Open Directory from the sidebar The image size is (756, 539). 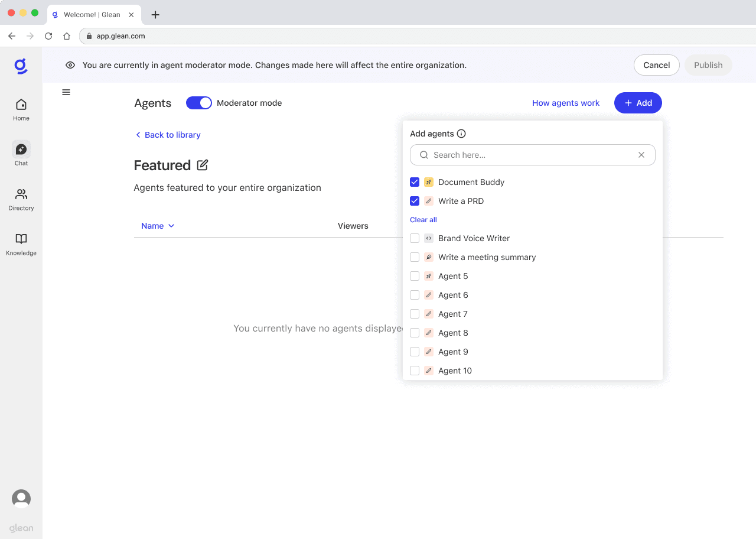click(x=21, y=199)
